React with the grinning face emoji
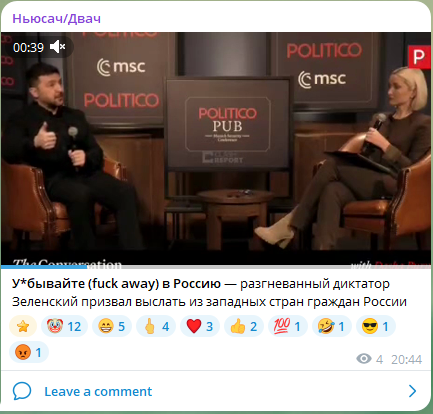 tap(112, 326)
